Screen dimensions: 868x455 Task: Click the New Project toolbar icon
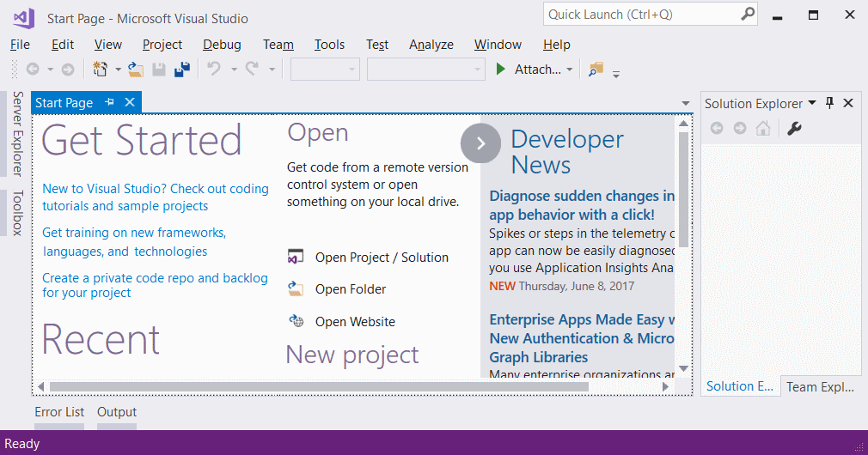coord(101,69)
